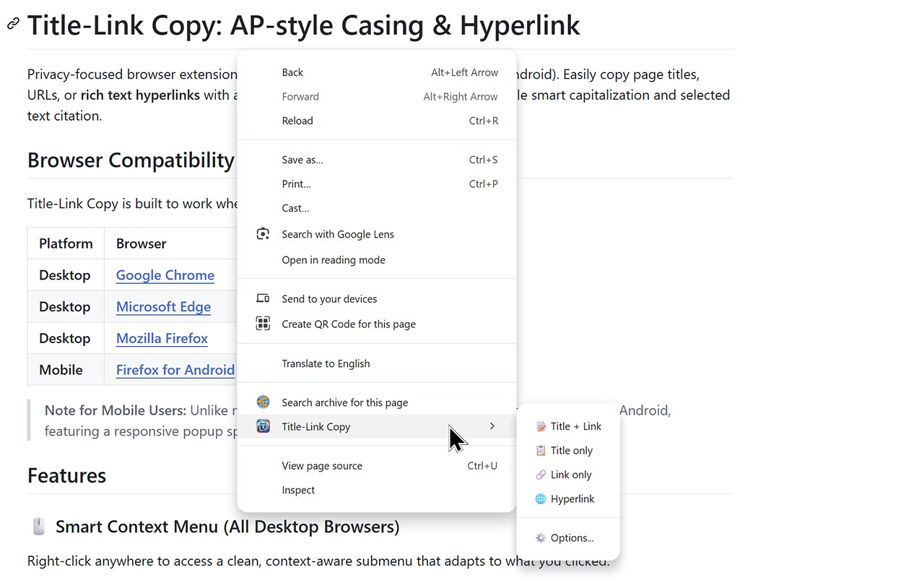This screenshot has width=924, height=578.
Task: Click the Title-Link Copy extension icon
Action: click(263, 426)
